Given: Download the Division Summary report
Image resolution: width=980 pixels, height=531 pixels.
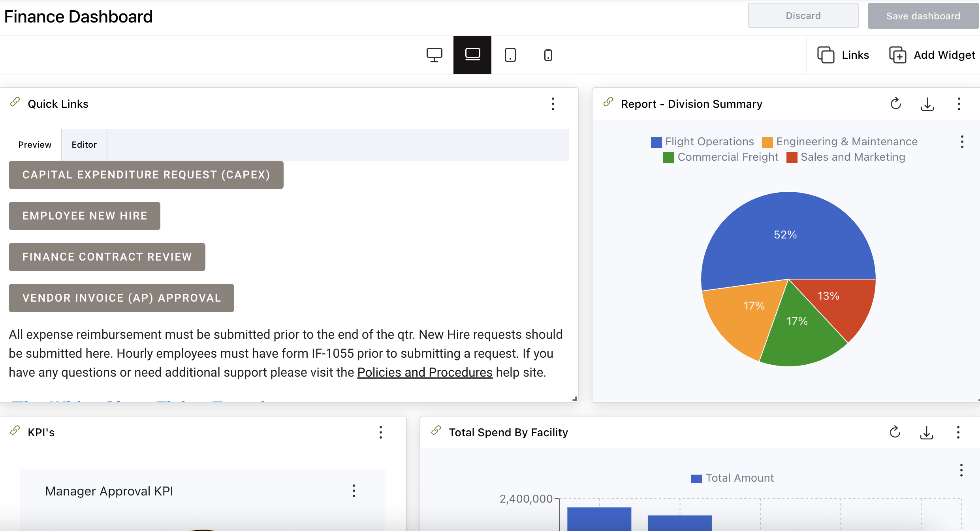Looking at the screenshot, I should point(927,104).
